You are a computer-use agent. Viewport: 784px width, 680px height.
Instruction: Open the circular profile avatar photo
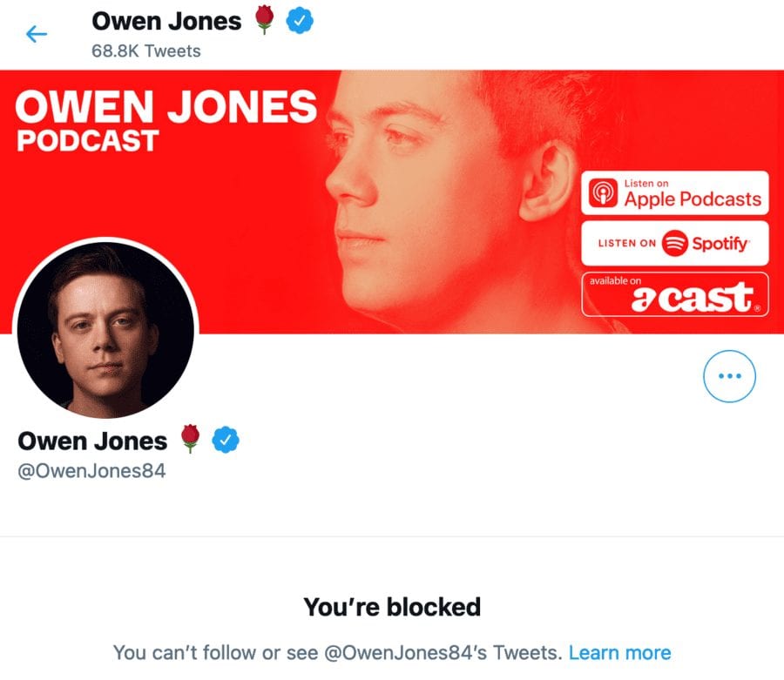coord(105,328)
